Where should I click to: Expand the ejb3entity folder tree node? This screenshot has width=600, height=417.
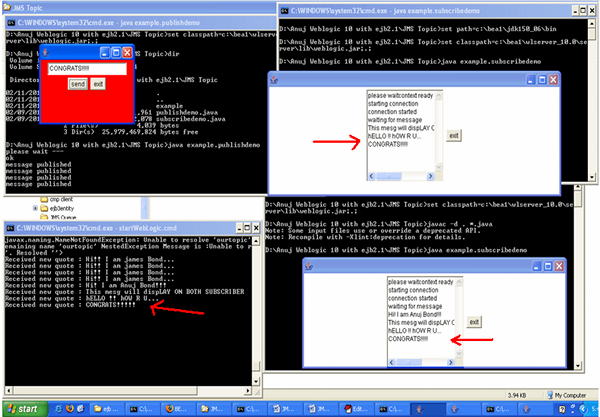coord(33,208)
